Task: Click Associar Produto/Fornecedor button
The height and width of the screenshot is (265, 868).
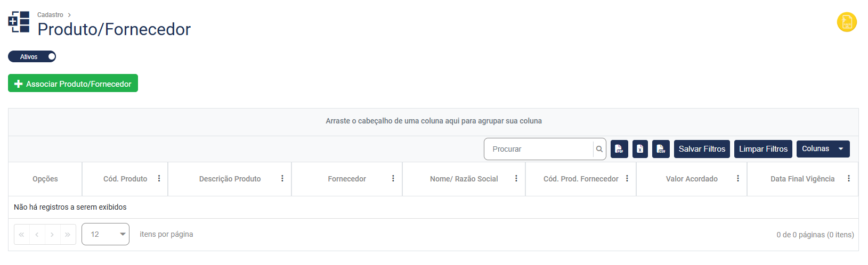Action: pyautogui.click(x=73, y=83)
